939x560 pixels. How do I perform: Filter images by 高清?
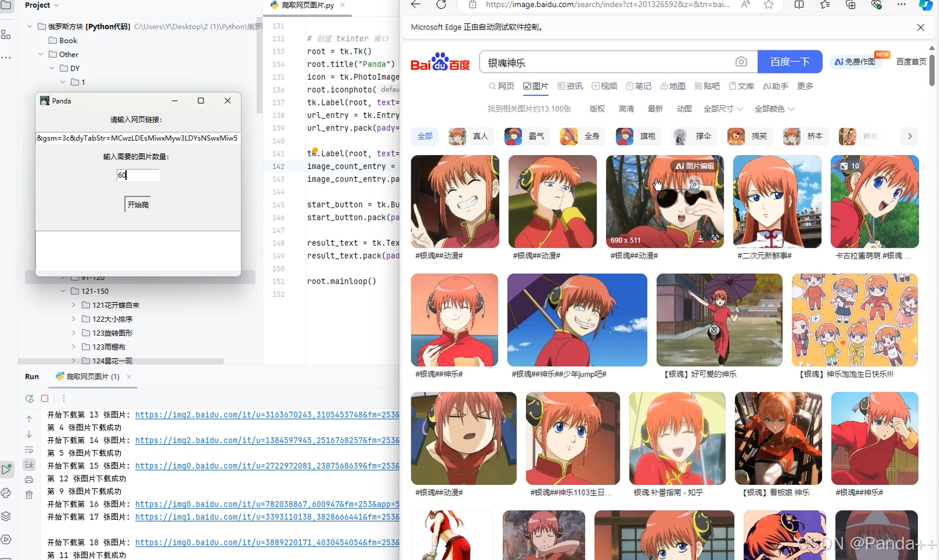click(626, 109)
